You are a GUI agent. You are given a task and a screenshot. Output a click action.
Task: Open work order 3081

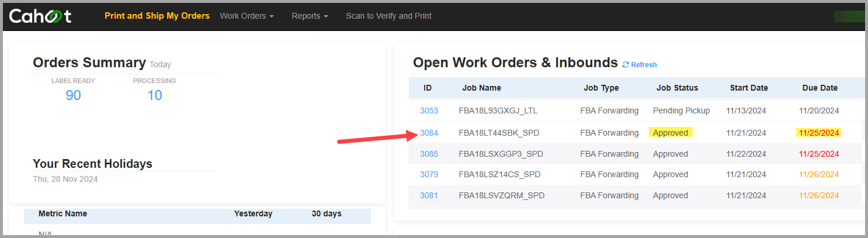coord(429,195)
